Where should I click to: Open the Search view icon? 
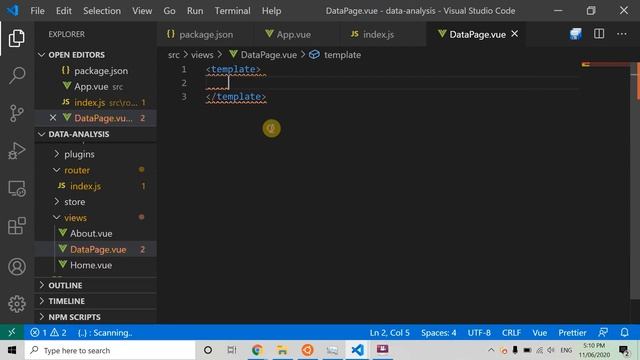coord(17,76)
